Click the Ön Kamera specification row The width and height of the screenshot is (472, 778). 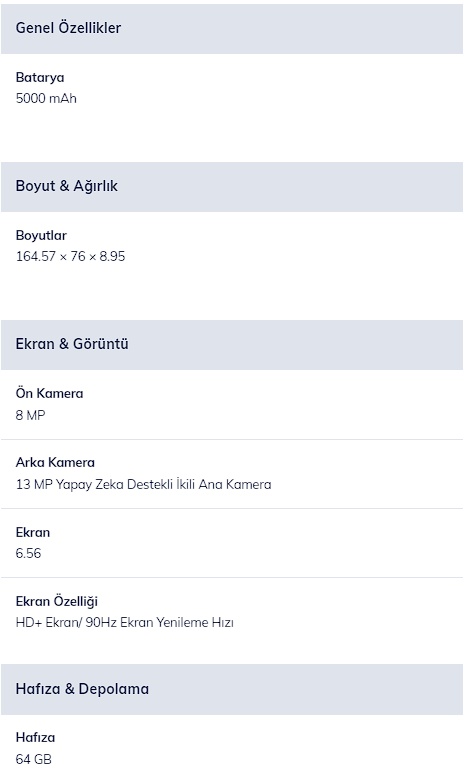coord(232,404)
